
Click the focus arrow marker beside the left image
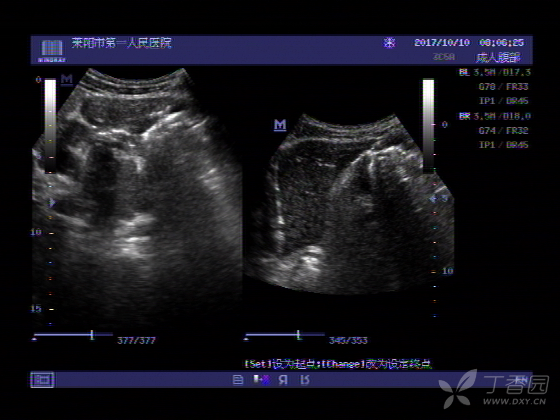pos(52,202)
